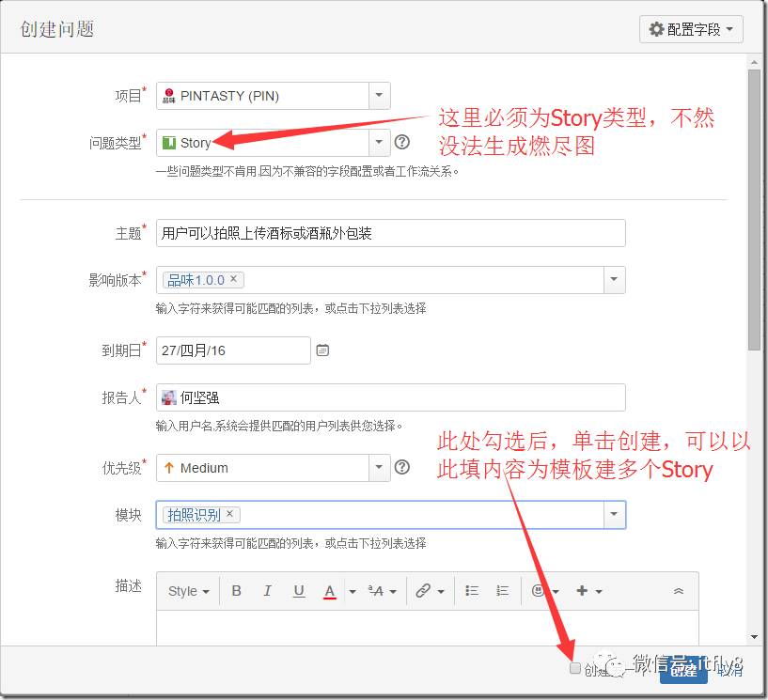Viewport: 768px width, 700px height.
Task: Open the 问题类型 issue type dropdown arrow
Action: [x=379, y=143]
